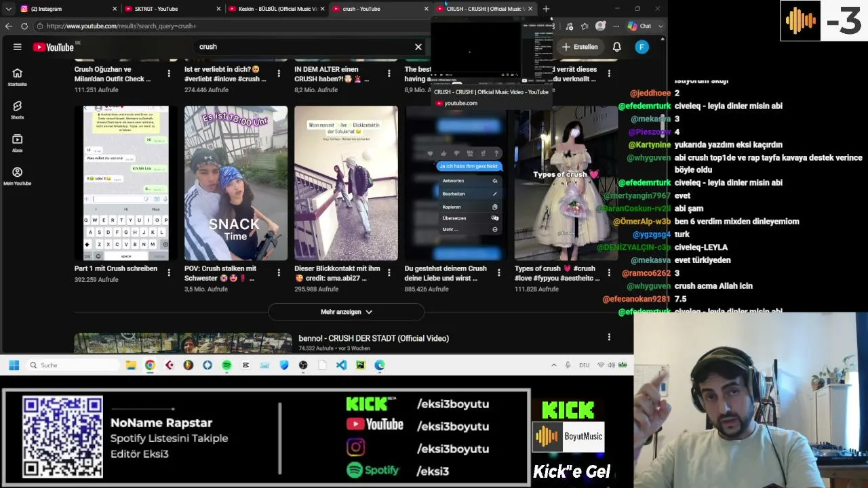The width and height of the screenshot is (868, 488).
Task: Open 'benno! - CRUSH DER STADT (Official Video)' title
Action: (374, 338)
